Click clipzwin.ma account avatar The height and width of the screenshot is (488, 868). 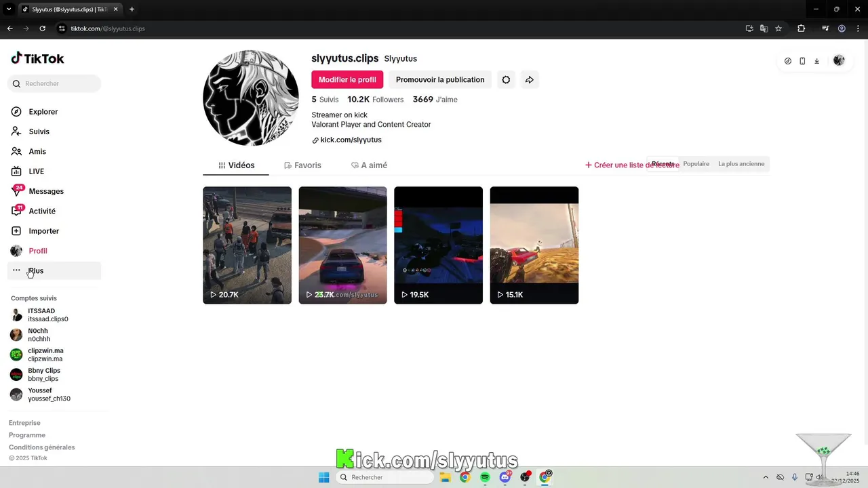coord(16,354)
